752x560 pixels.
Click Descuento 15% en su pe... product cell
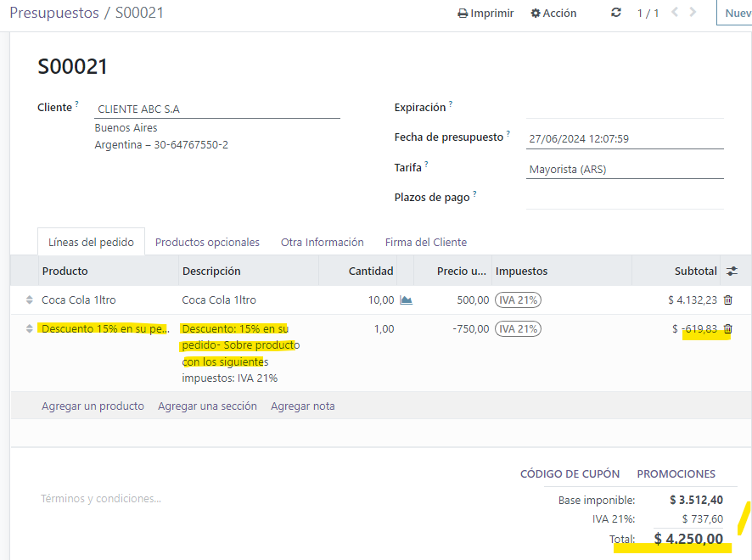pyautogui.click(x=105, y=329)
